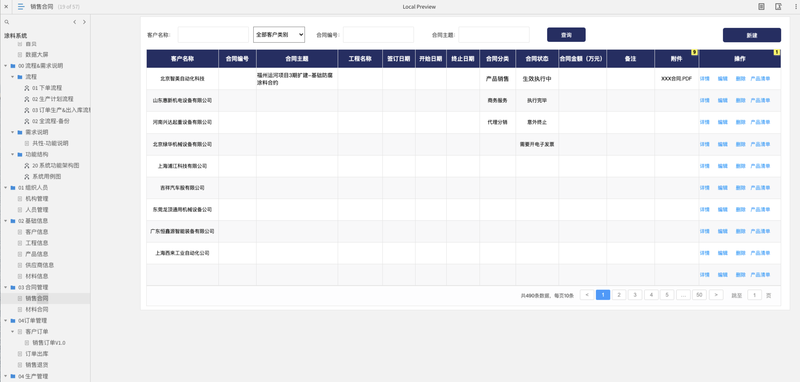The height and width of the screenshot is (382, 800).
Task: Open the three-dot more options menu
Action: [x=795, y=7]
